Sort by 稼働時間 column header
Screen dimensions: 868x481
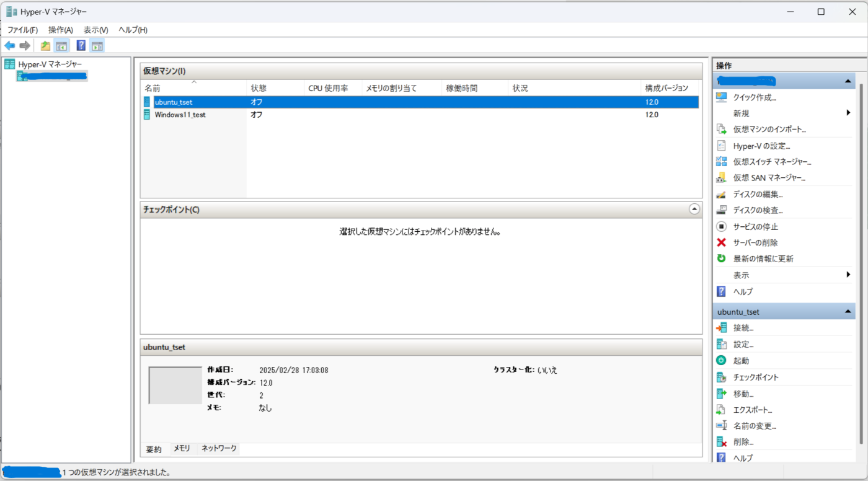(x=475, y=88)
